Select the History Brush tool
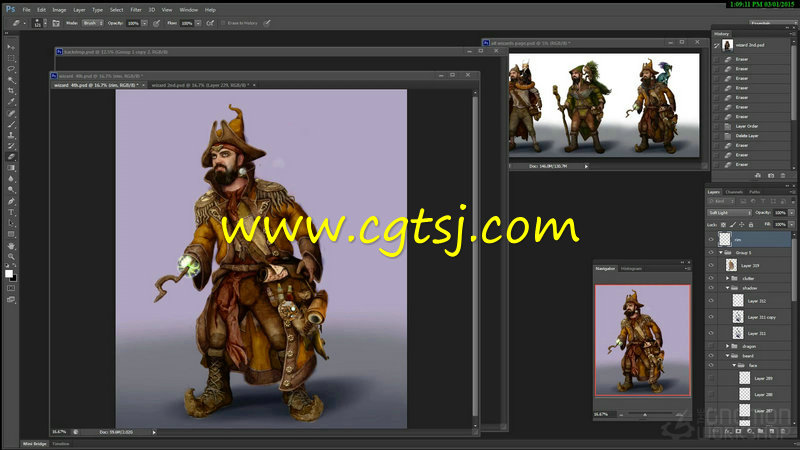The height and width of the screenshot is (450, 800). [11, 146]
